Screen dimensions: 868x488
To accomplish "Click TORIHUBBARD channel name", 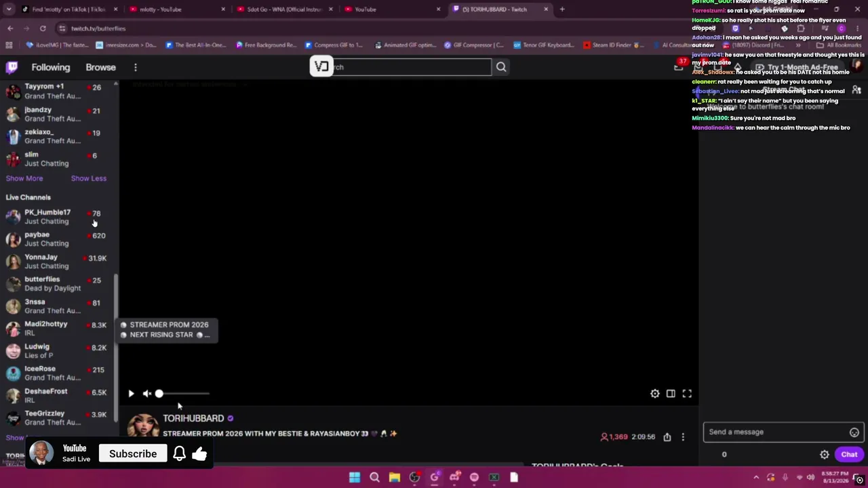I will click(193, 418).
